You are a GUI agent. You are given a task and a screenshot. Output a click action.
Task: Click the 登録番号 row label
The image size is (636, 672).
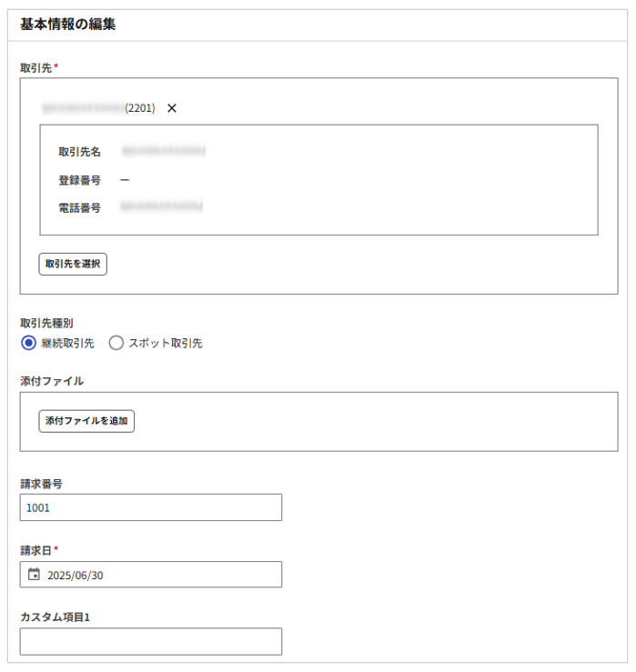tap(79, 180)
